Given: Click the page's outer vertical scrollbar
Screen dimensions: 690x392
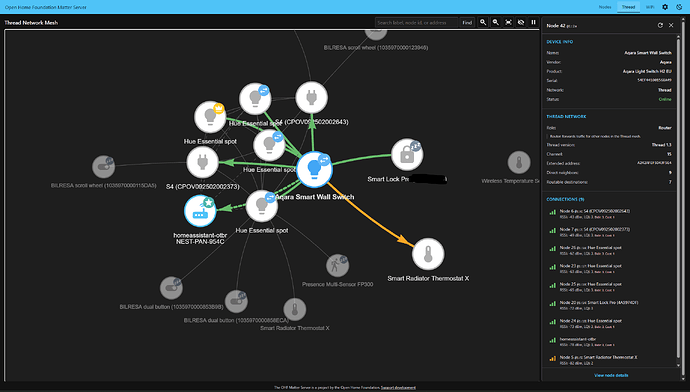Looking at the screenshot, I should [683, 198].
